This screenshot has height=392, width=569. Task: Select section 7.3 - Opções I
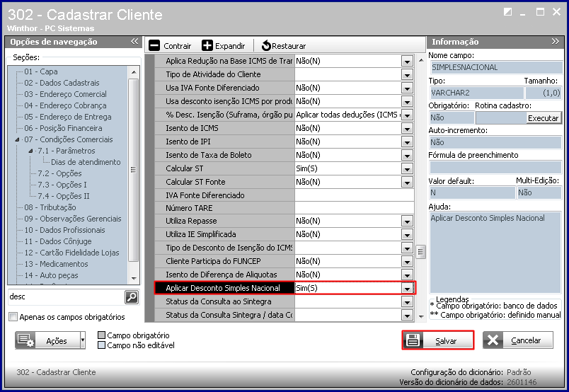(x=62, y=185)
